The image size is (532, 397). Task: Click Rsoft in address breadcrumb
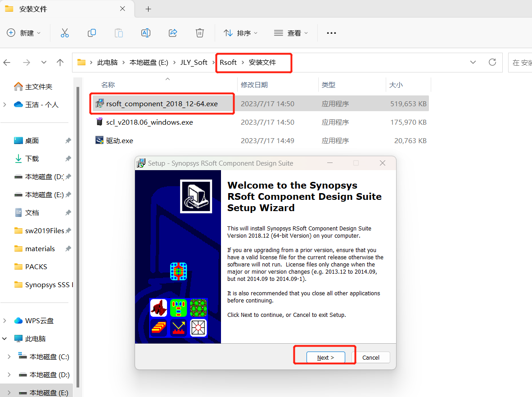[x=228, y=63]
